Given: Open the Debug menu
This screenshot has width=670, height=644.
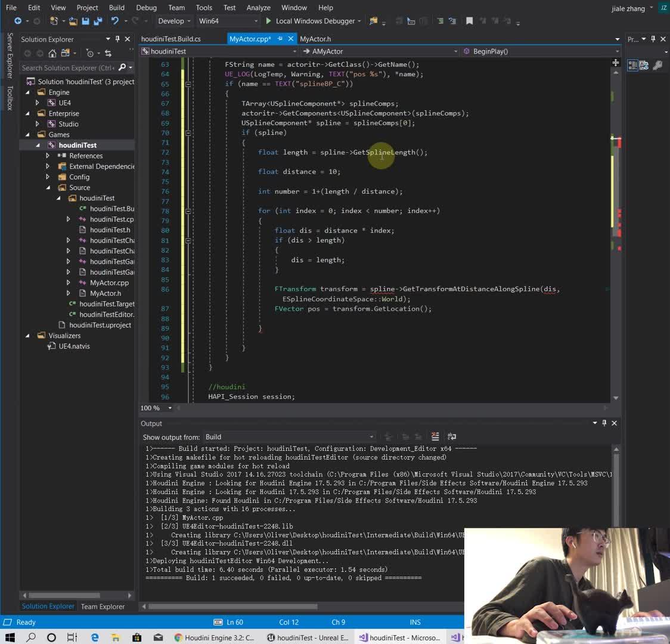Looking at the screenshot, I should pyautogui.click(x=145, y=8).
